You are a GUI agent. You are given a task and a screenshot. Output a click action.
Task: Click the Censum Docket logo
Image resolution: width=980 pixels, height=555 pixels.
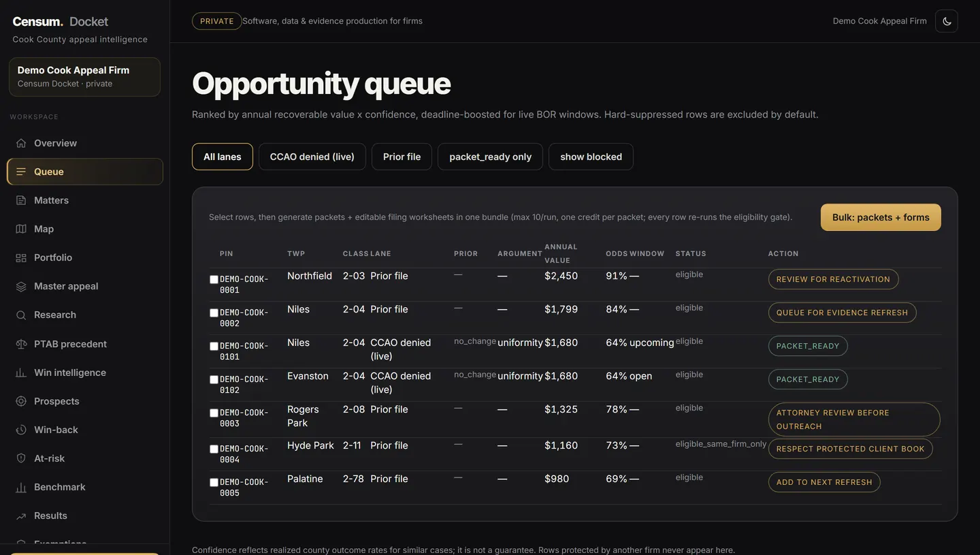[61, 22]
